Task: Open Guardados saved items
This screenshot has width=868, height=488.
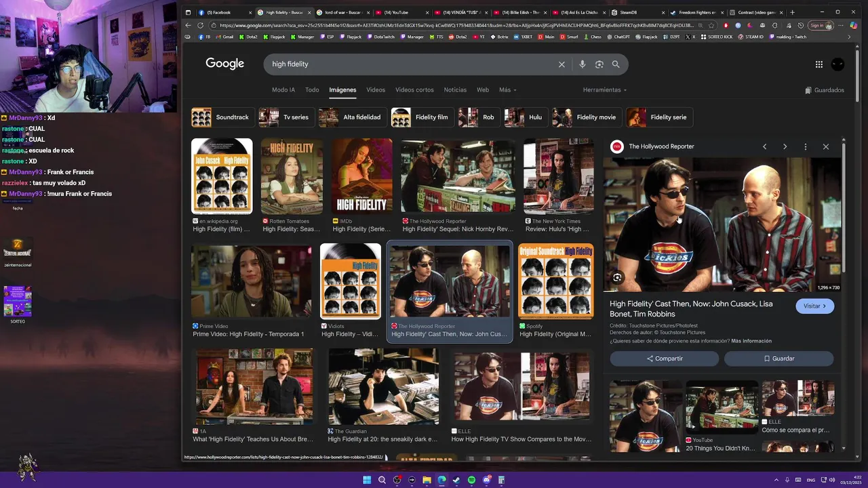Action: (x=825, y=90)
